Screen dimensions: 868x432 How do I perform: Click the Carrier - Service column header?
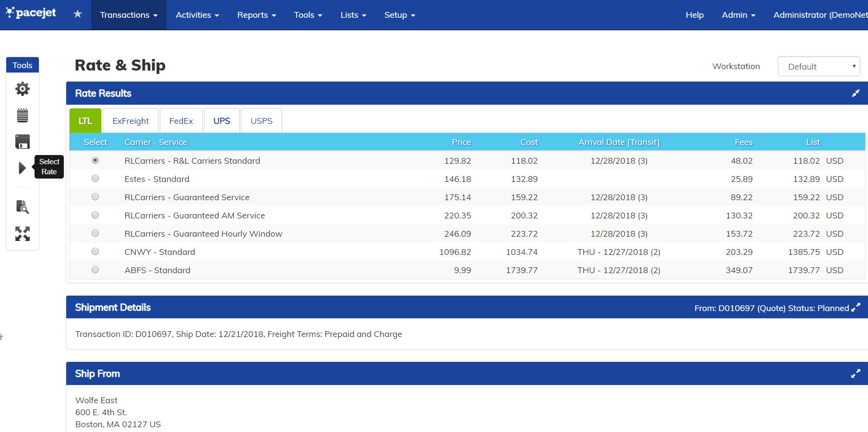156,142
